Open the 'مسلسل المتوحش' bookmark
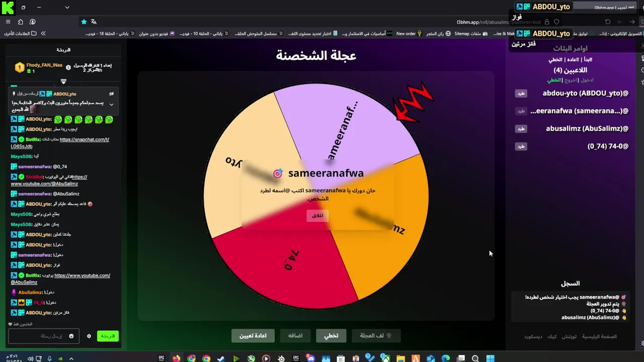Screen dimensions: 644x362 (x=260, y=33)
